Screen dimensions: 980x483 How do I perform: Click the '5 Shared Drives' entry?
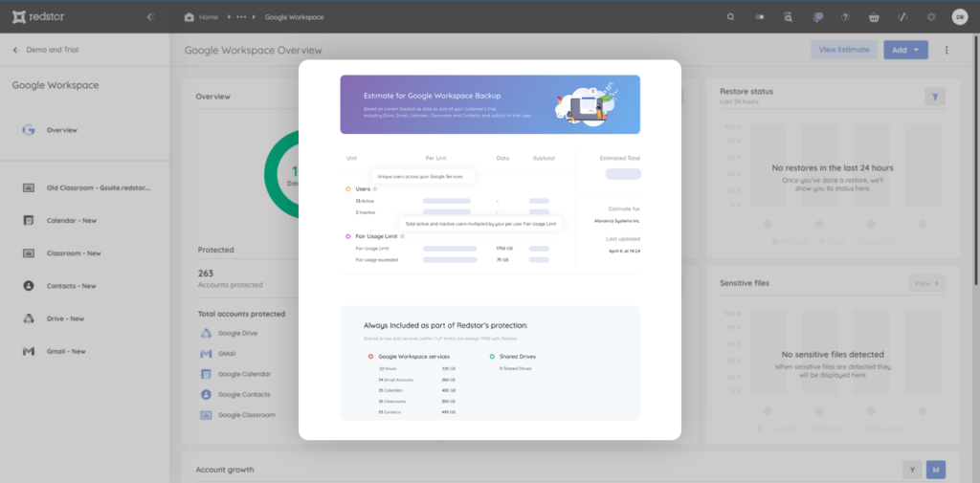coord(516,368)
